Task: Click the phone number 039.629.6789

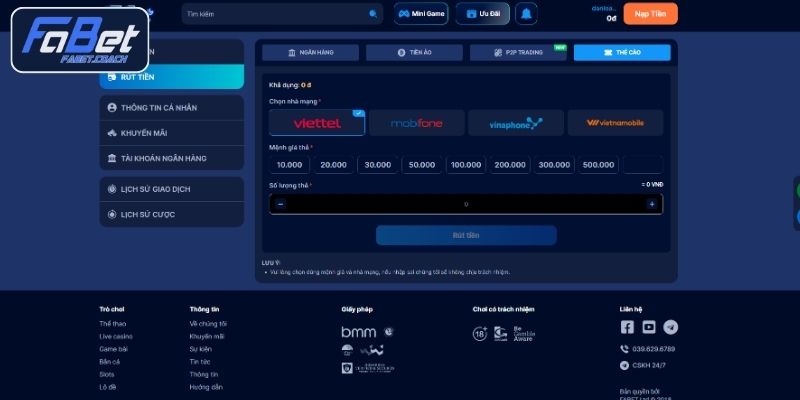Action: click(x=654, y=349)
